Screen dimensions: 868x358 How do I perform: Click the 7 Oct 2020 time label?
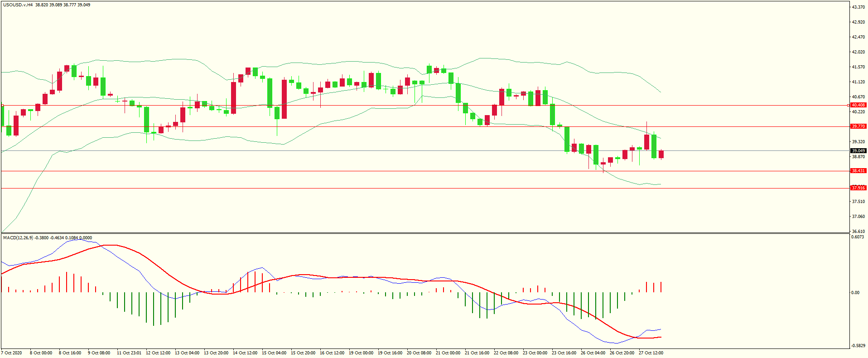tap(12, 353)
